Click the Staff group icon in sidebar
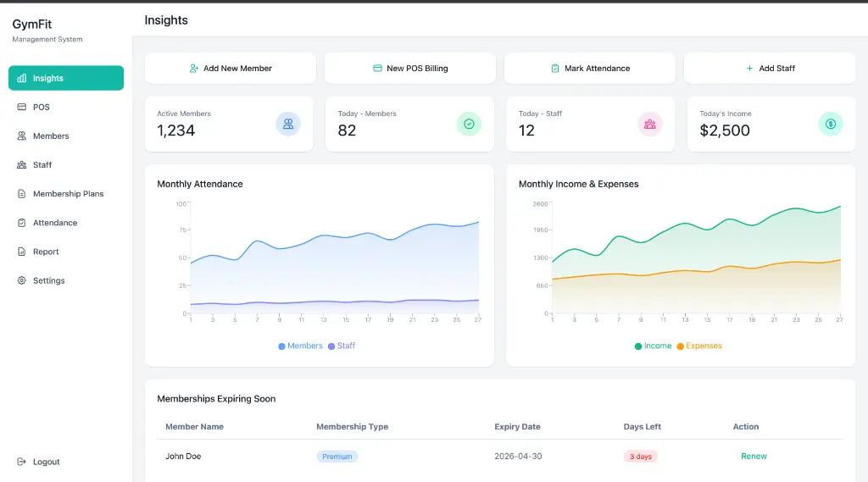 click(21, 165)
